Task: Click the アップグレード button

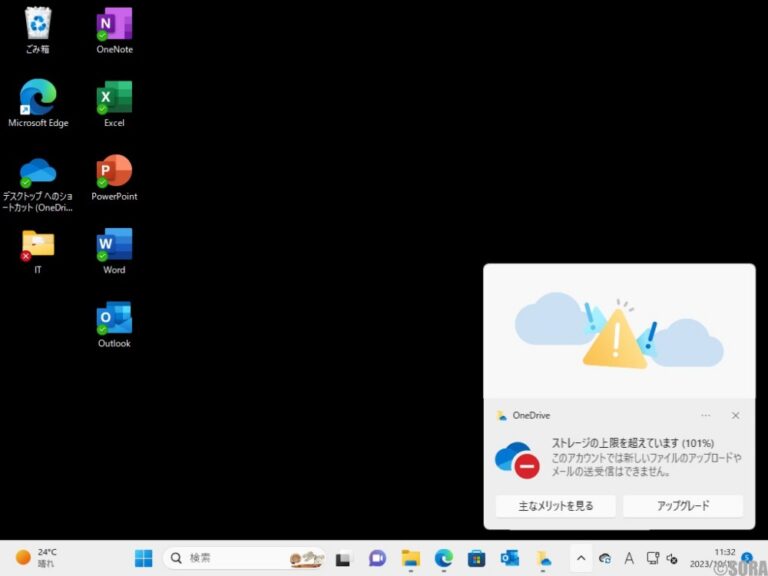Action: point(683,505)
